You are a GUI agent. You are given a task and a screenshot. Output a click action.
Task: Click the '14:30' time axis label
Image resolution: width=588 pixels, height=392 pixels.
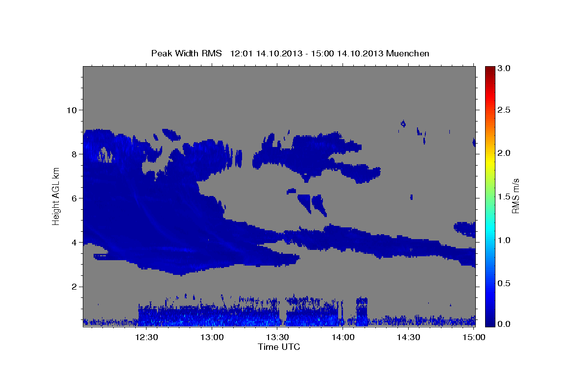409,337
